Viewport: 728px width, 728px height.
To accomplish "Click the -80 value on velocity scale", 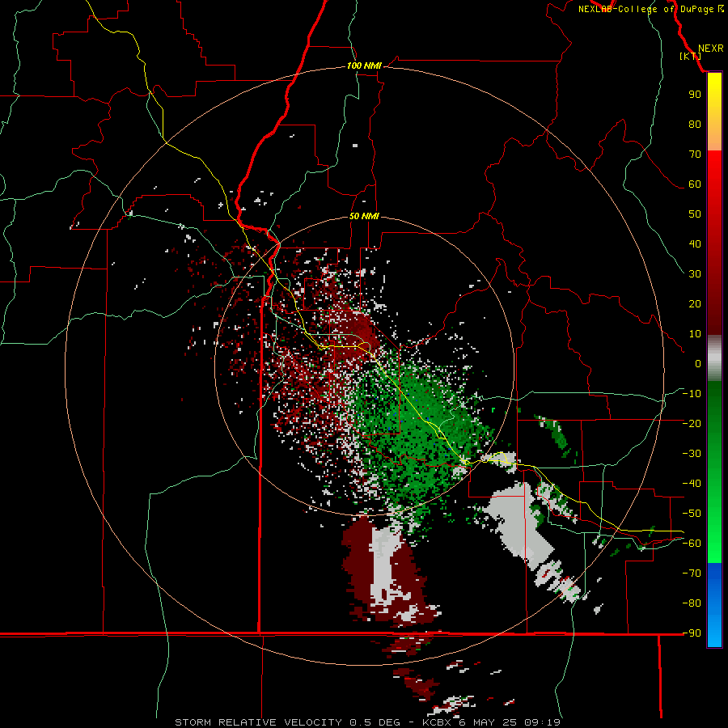I will click(692, 603).
